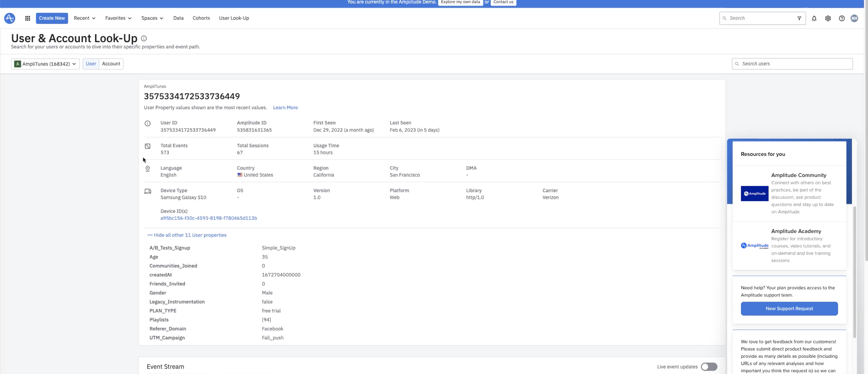
Task: Expand the Recent dropdown menu
Action: [x=85, y=18]
